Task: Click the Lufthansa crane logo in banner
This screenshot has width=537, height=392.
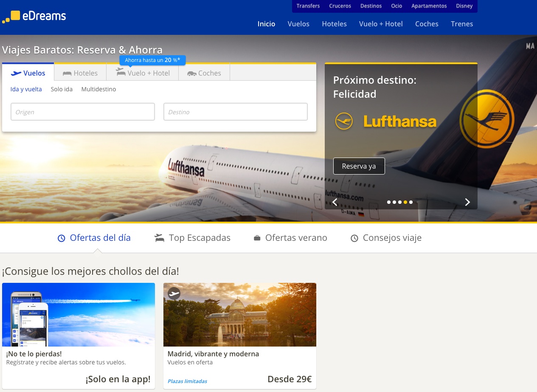Action: [344, 121]
